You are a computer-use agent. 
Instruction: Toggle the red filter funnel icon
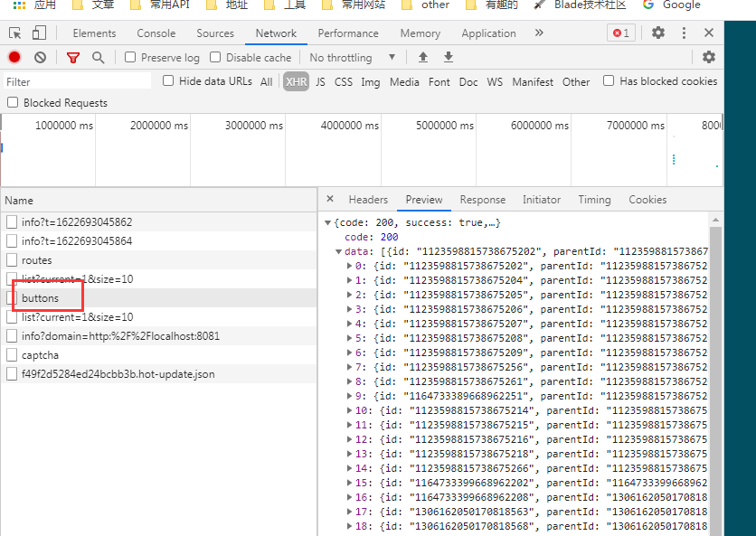[x=73, y=58]
